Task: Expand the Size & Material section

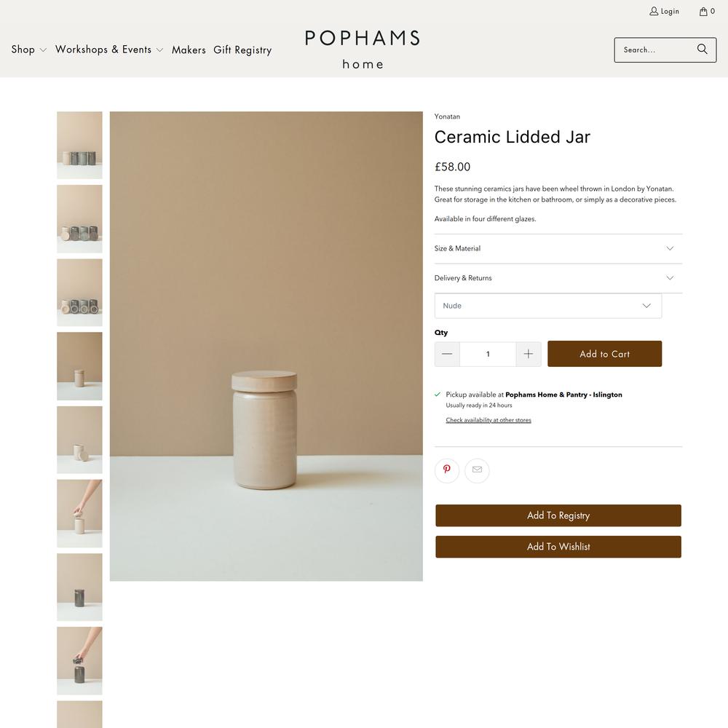Action: 558,248
